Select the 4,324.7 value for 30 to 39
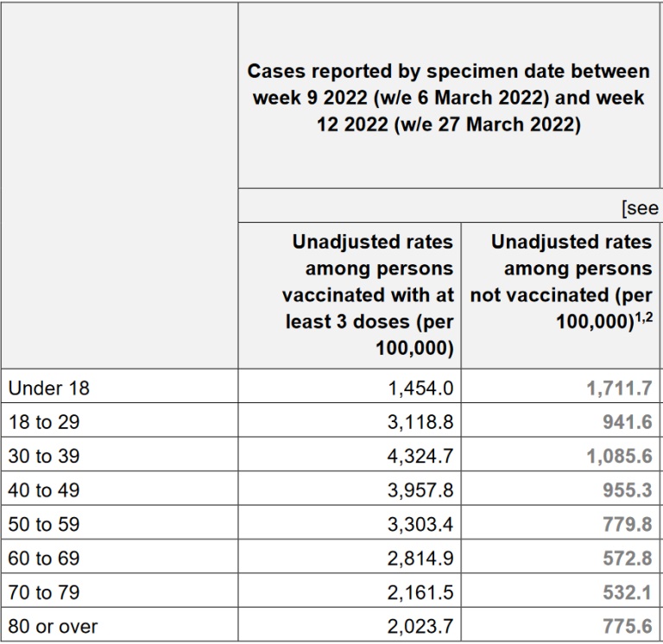 [x=420, y=456]
